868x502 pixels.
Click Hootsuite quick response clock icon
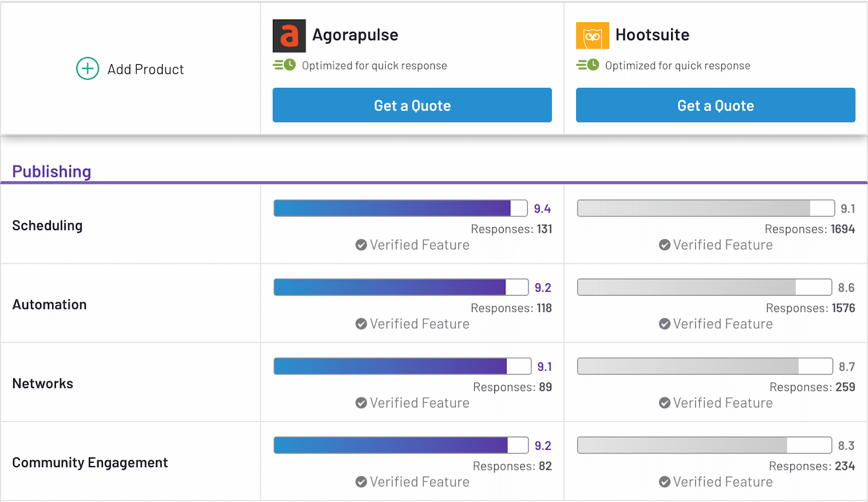tap(588, 65)
